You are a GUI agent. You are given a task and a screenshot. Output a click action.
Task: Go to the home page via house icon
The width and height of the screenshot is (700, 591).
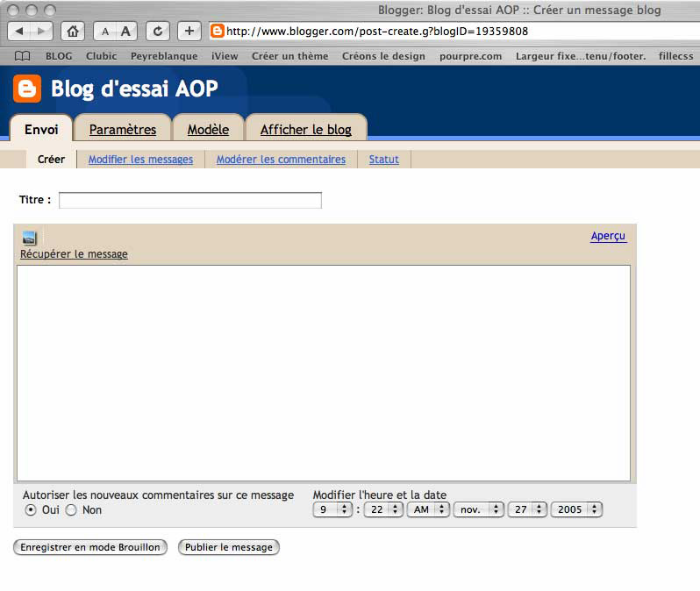click(x=73, y=32)
